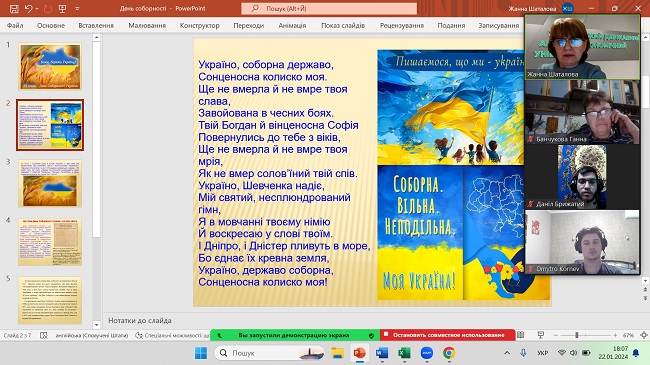Open the Малювання ribbon tab

(147, 25)
